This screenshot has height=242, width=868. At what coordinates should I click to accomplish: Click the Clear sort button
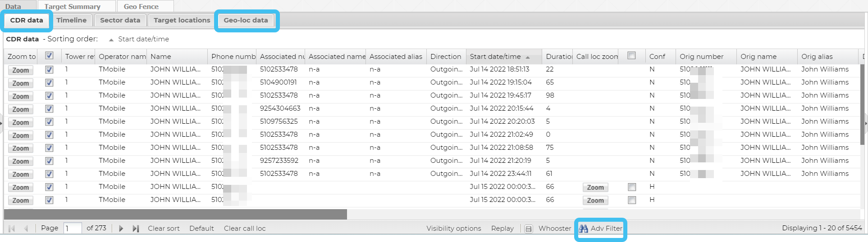pos(164,229)
